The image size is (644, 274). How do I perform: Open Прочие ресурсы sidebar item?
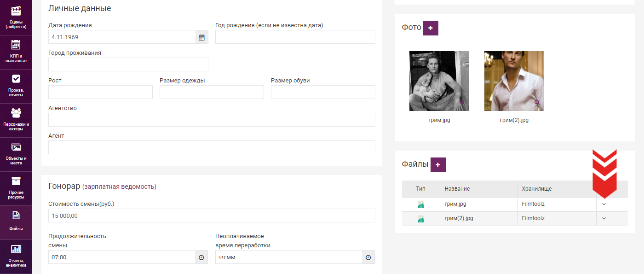[x=16, y=188]
